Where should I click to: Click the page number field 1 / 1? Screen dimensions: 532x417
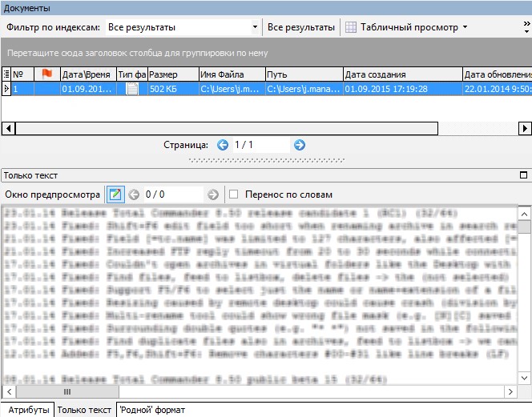[261, 145]
